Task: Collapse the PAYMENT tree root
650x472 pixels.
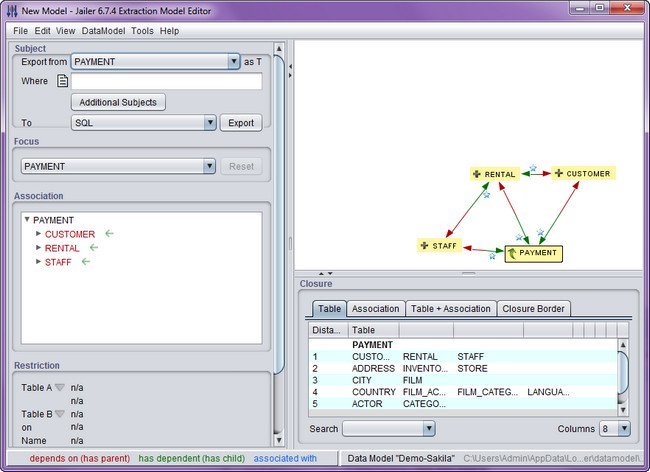Action: [x=27, y=219]
